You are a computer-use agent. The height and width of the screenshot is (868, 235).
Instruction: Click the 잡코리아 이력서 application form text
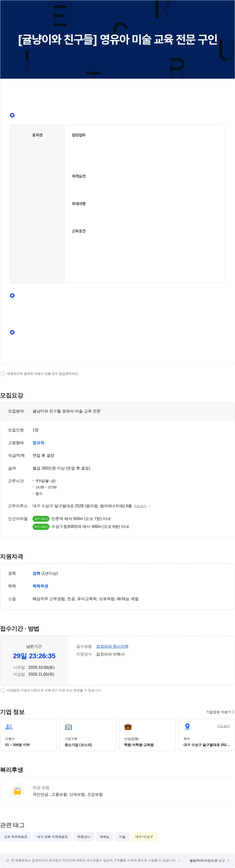[110, 654]
